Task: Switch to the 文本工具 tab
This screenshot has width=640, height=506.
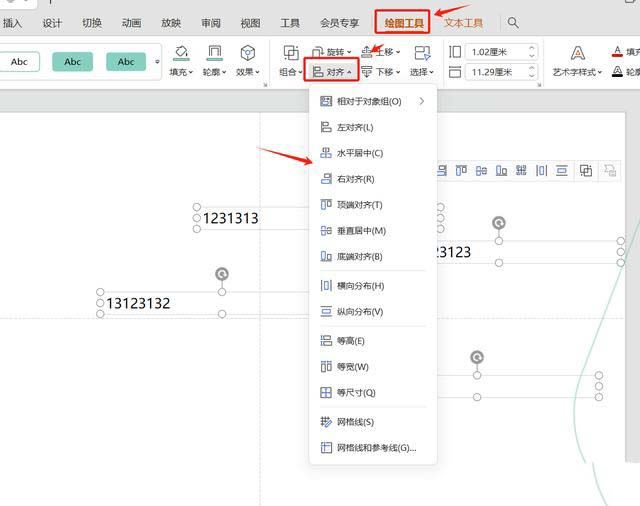Action: (463, 22)
